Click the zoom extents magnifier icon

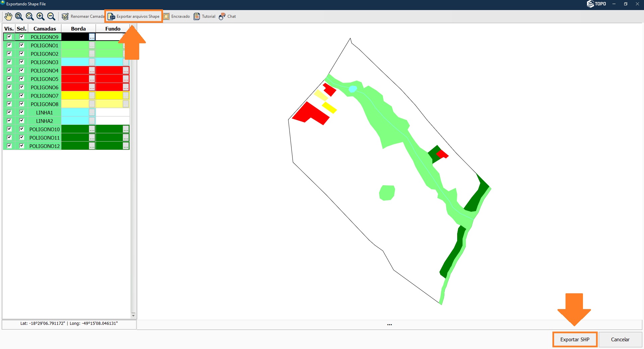(x=30, y=16)
